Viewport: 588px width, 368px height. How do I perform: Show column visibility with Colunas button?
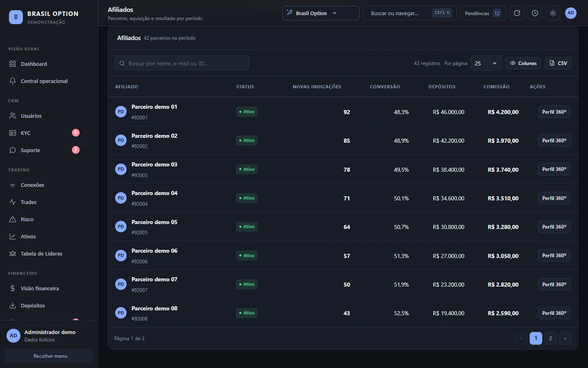click(523, 63)
